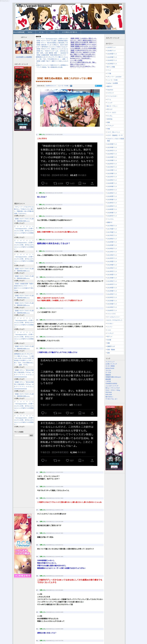This screenshot has height=644, width=147.
Task: Click the bookmark icon showing 9
Action: [80, 460]
